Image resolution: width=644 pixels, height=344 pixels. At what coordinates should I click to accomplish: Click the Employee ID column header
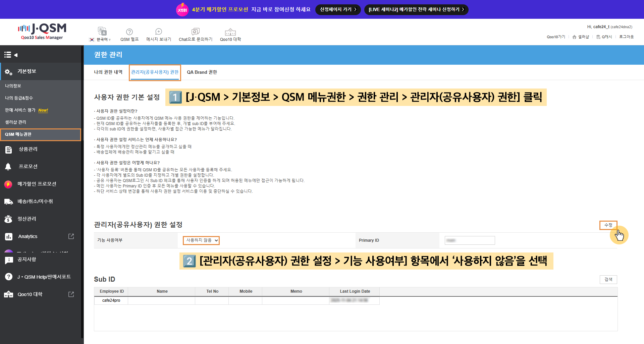pyautogui.click(x=112, y=291)
